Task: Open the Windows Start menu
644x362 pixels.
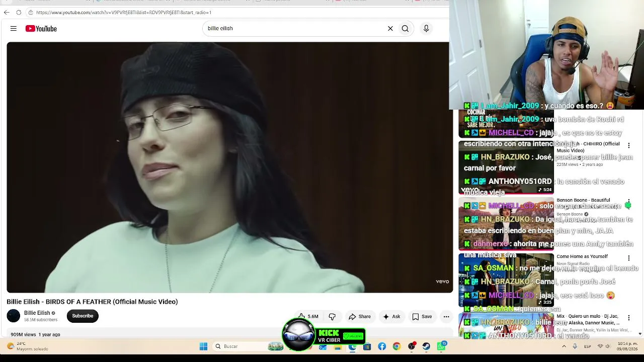Action: 203,346
